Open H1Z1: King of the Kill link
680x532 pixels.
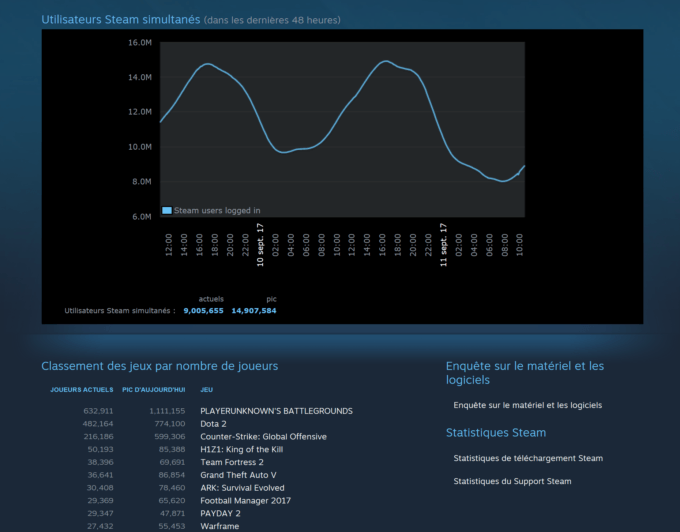[242, 449]
